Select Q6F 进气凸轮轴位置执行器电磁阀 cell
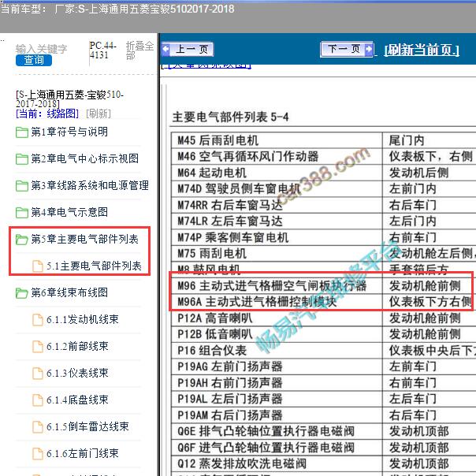This screenshot has width=476, height=476. pos(277,448)
